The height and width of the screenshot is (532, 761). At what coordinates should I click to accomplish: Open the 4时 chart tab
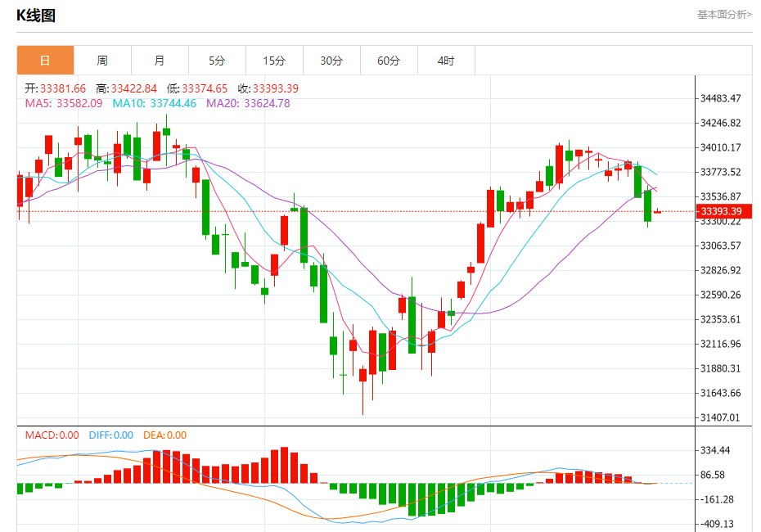pyautogui.click(x=446, y=61)
